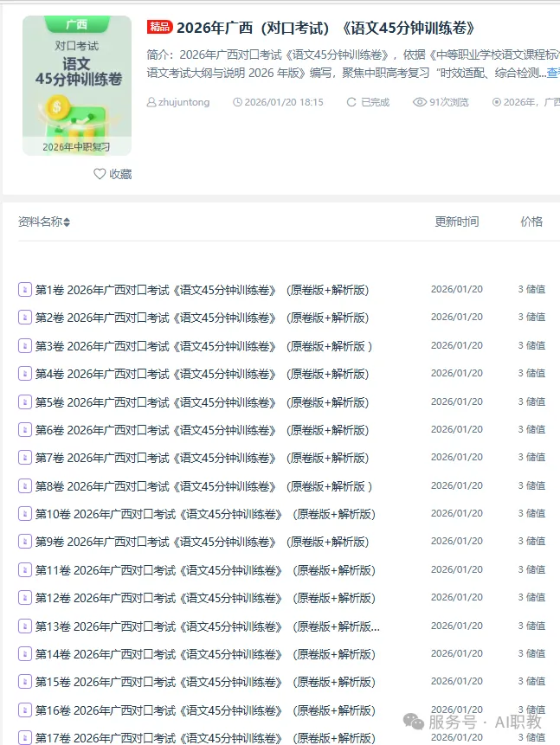
Task: Open the course cover thumbnail 语文45分钟训练卷
Action: click(x=77, y=86)
